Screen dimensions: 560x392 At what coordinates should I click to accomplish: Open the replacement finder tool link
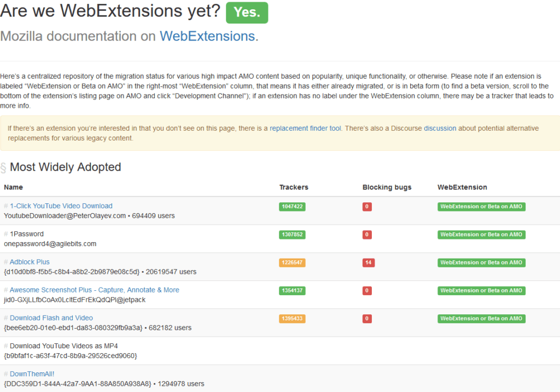pos(305,128)
